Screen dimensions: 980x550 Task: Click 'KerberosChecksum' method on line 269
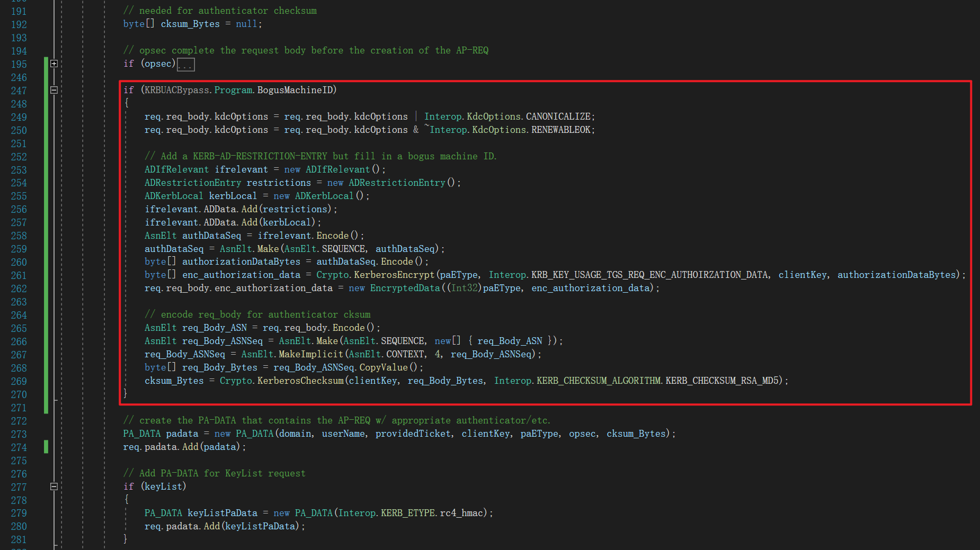(300, 381)
